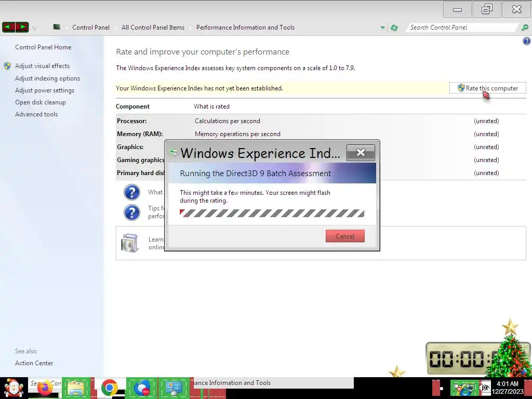The width and height of the screenshot is (532, 399).
Task: Open Adjust indexing options
Action: coord(47,78)
